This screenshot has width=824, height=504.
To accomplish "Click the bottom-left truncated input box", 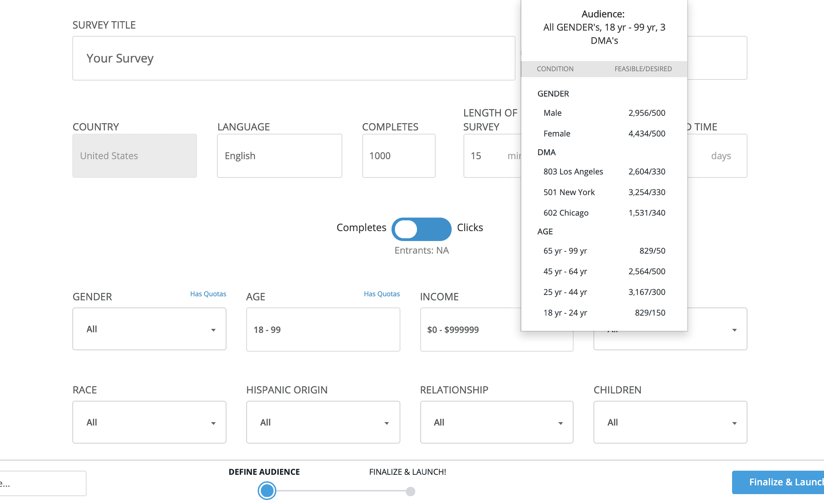I will (43, 483).
